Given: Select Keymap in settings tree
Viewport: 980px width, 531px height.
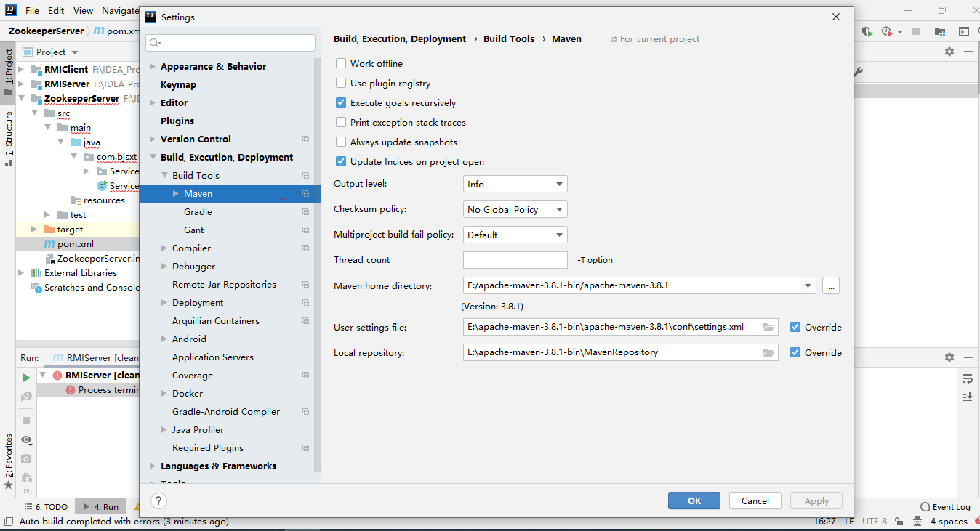Looking at the screenshot, I should click(x=178, y=85).
